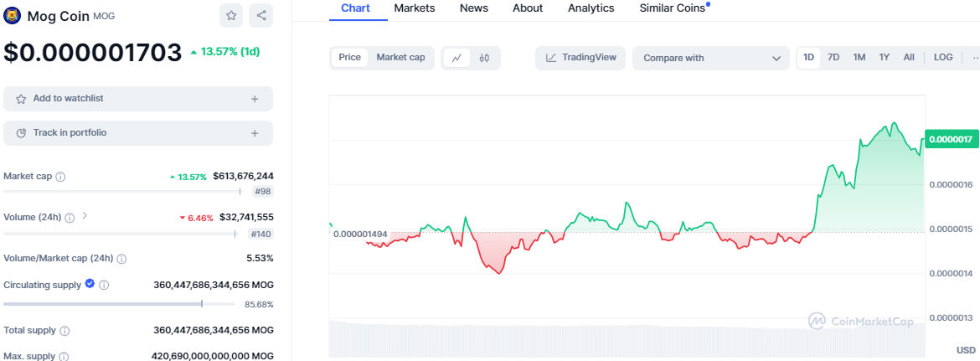Open the Markets tab

[415, 8]
